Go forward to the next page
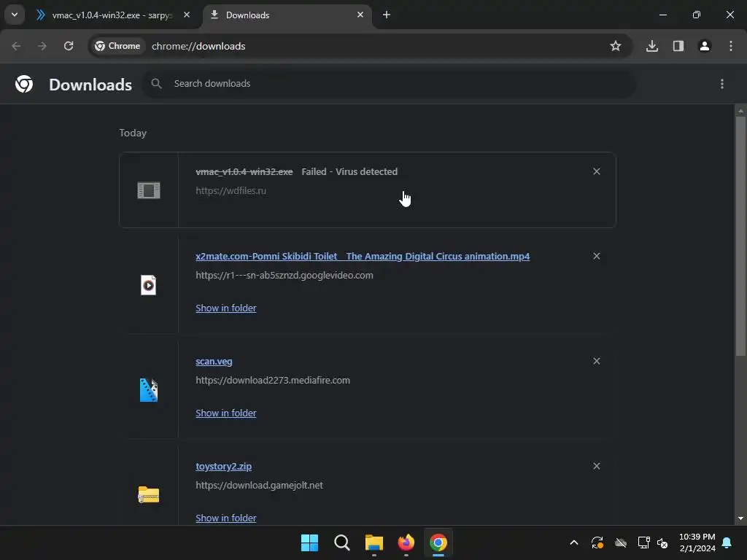The image size is (747, 560). (x=42, y=46)
